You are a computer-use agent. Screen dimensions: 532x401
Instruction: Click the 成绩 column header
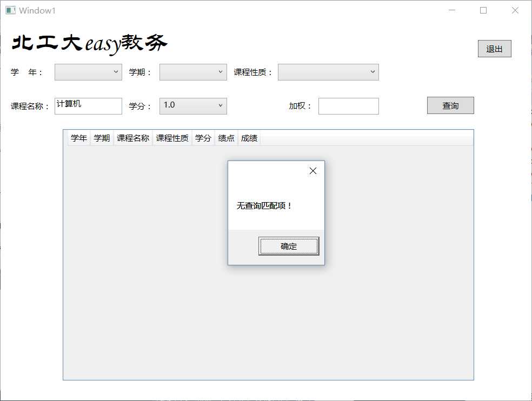click(x=249, y=138)
